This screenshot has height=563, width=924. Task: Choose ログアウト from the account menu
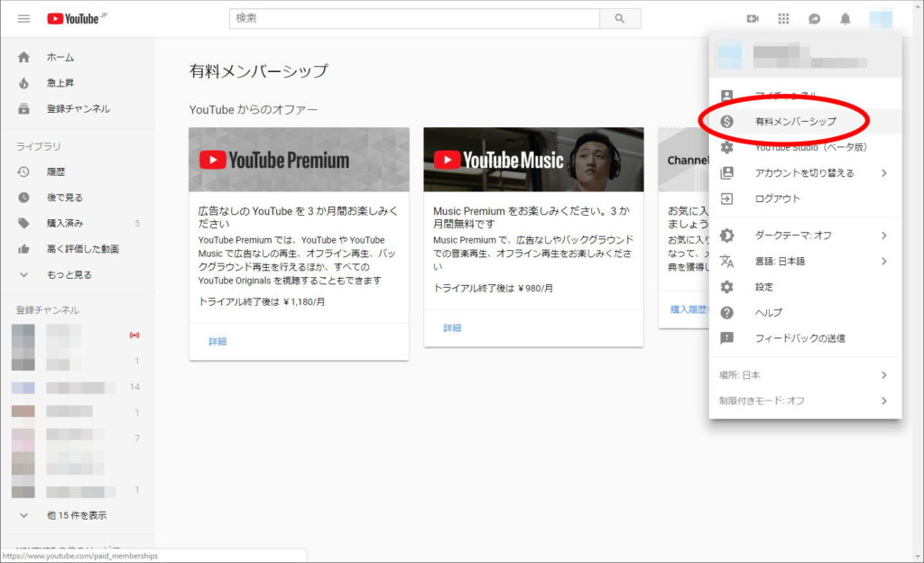(x=806, y=198)
